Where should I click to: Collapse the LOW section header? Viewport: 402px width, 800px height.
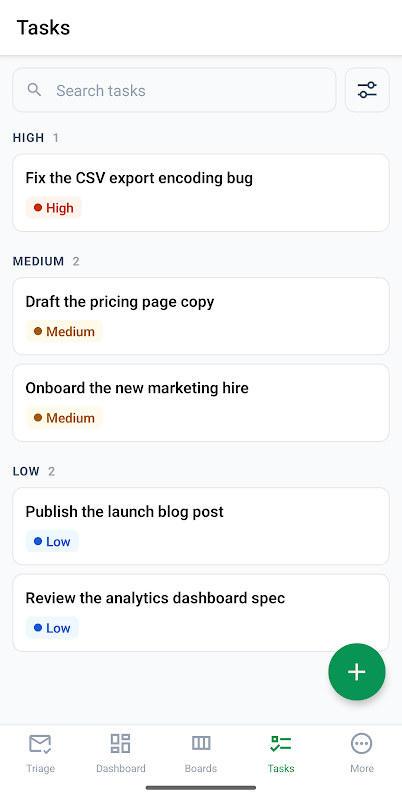tap(34, 471)
